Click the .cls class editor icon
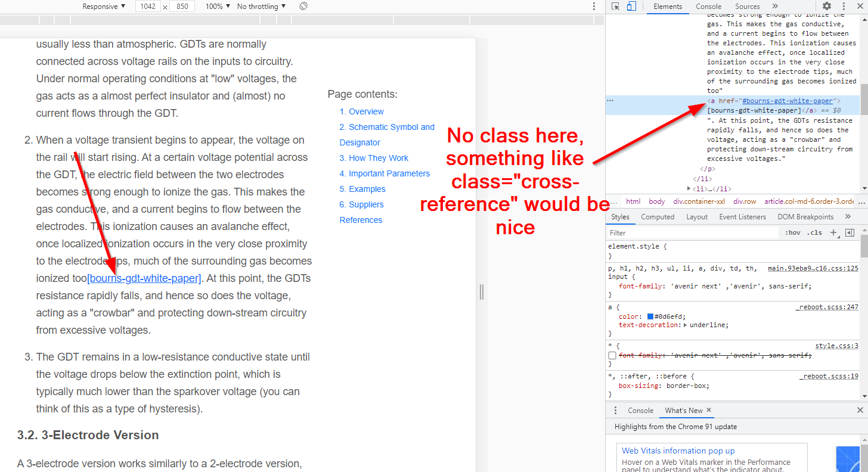 point(816,232)
